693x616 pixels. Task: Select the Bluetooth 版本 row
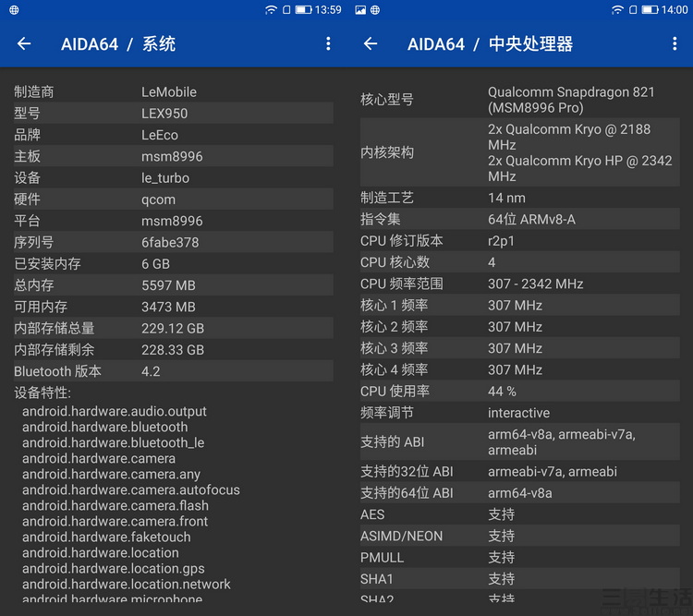[172, 371]
